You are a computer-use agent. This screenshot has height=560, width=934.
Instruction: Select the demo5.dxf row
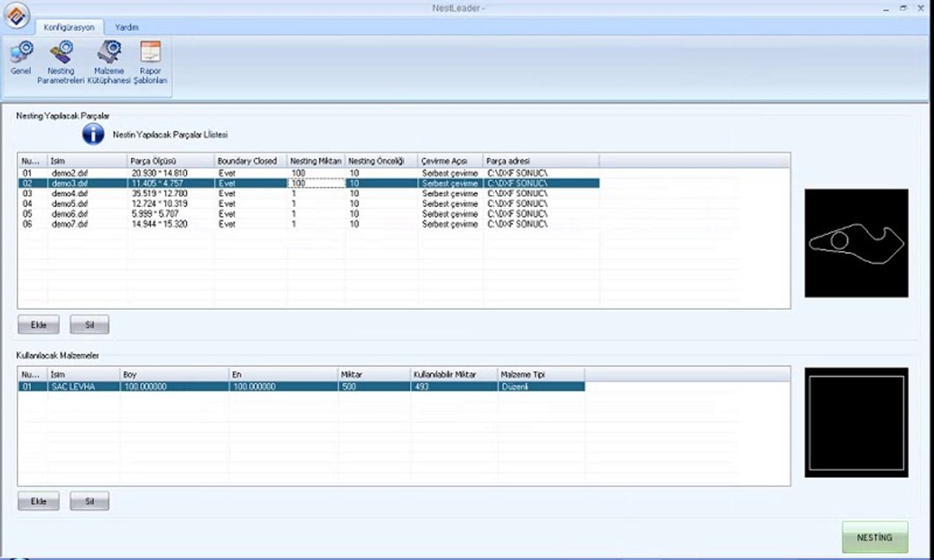[308, 203]
